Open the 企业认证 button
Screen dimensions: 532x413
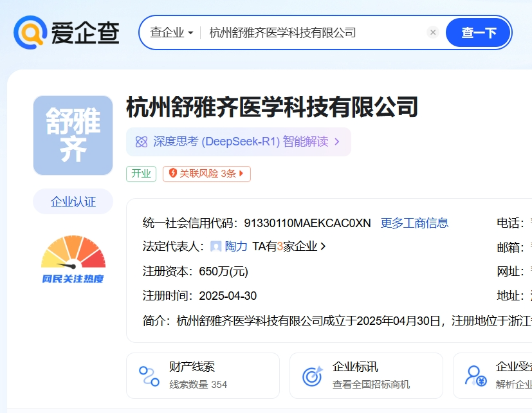(73, 201)
